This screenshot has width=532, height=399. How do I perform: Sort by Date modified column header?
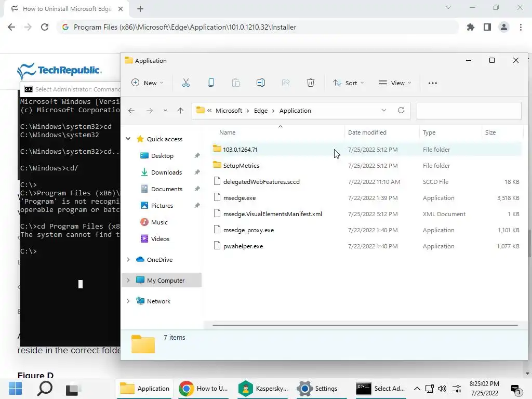(x=367, y=132)
